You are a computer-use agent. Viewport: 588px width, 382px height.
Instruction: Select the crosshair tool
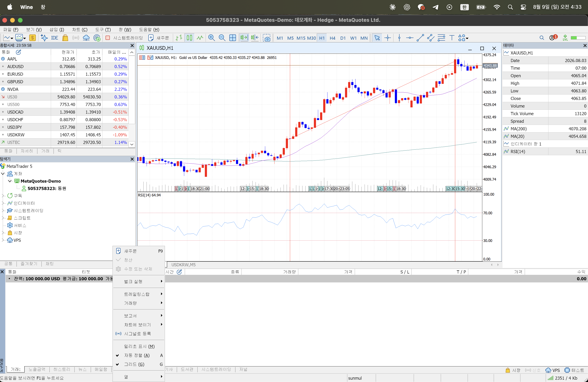(x=388, y=38)
